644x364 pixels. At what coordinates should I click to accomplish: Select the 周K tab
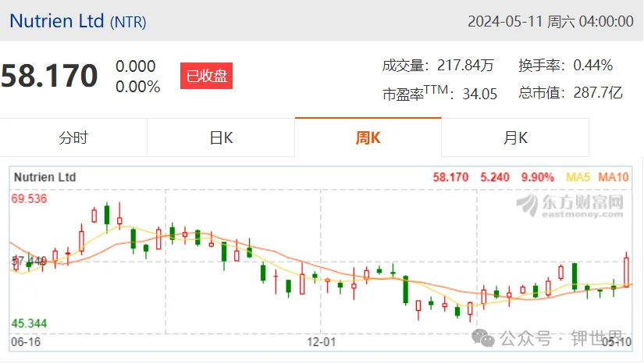[x=368, y=137]
